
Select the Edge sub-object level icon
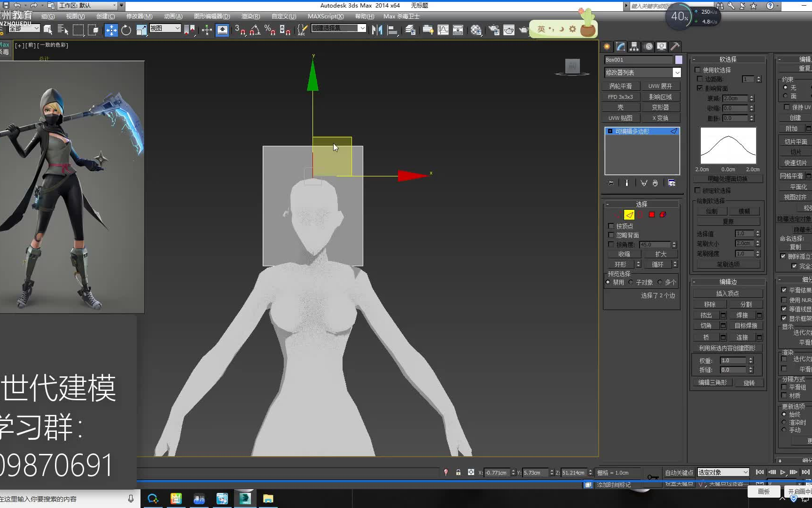(x=629, y=214)
